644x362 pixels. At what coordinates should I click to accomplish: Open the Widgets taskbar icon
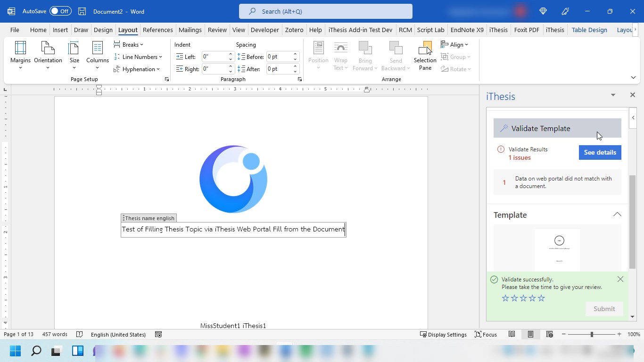coord(78,351)
